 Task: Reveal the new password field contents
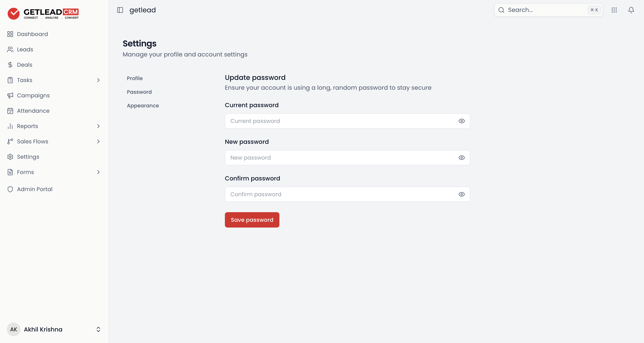[x=461, y=158]
